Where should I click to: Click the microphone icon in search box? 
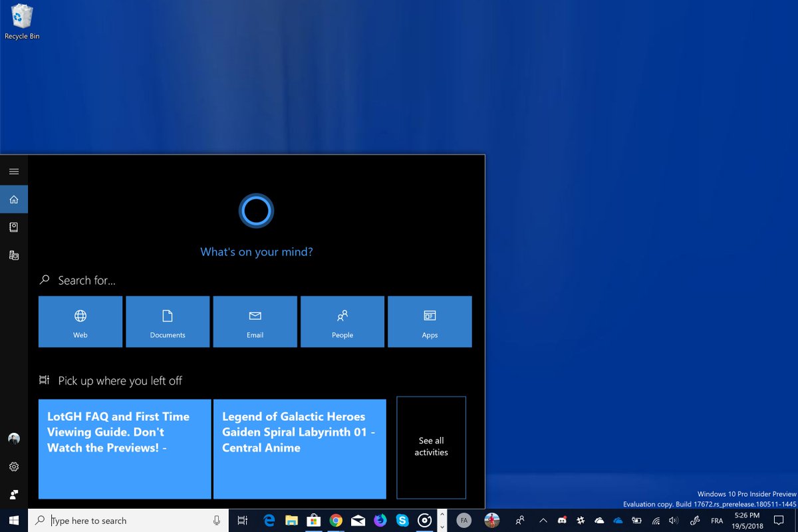pyautogui.click(x=217, y=521)
